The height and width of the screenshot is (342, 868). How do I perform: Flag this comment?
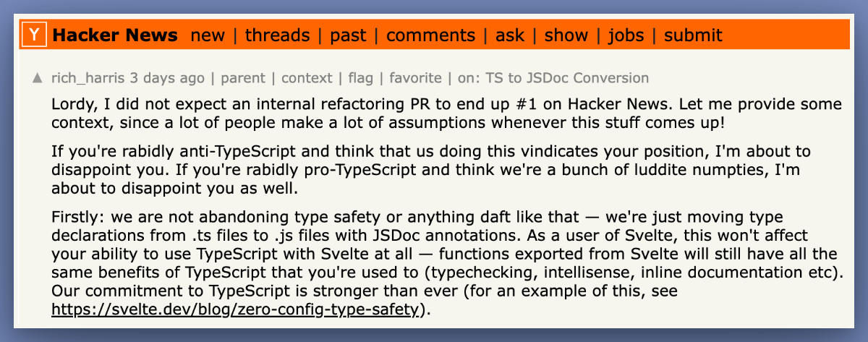(x=361, y=78)
